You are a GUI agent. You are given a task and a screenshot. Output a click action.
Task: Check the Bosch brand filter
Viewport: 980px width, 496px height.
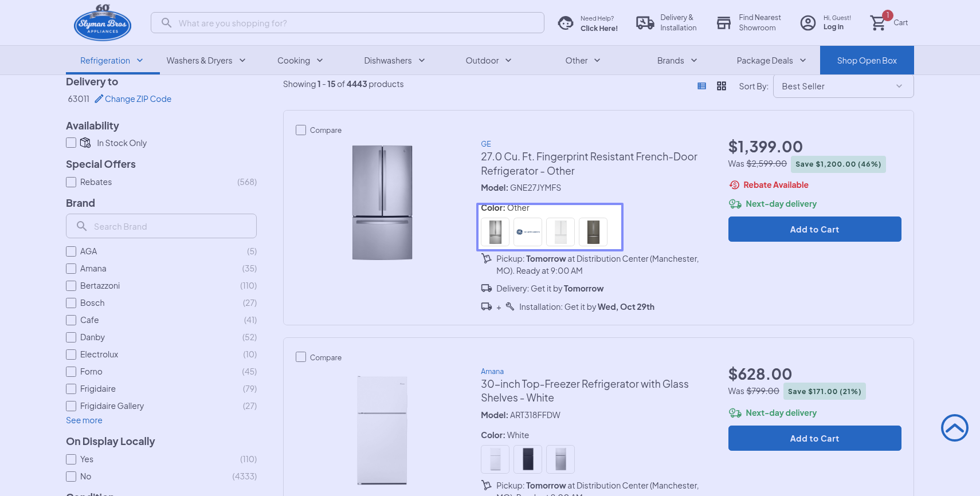pyautogui.click(x=71, y=303)
